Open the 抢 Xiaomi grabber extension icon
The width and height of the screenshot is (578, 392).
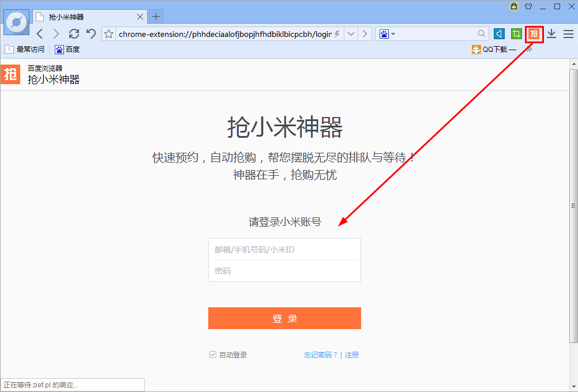[534, 34]
